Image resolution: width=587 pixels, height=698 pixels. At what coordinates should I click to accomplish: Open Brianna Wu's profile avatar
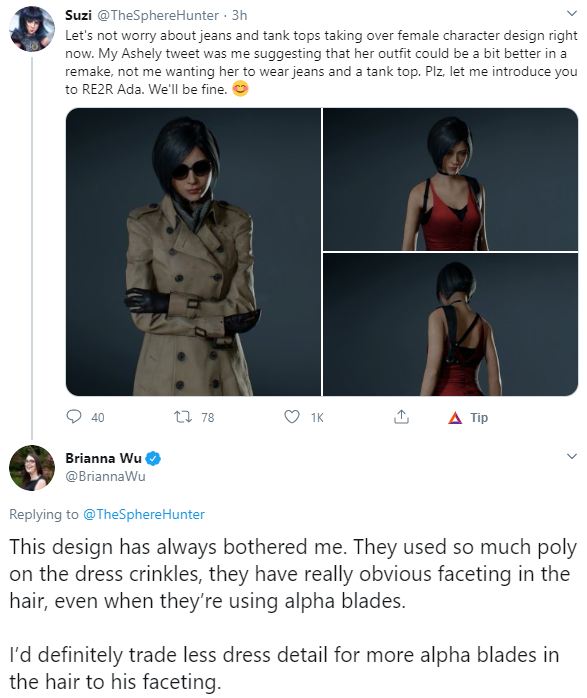click(x=32, y=468)
